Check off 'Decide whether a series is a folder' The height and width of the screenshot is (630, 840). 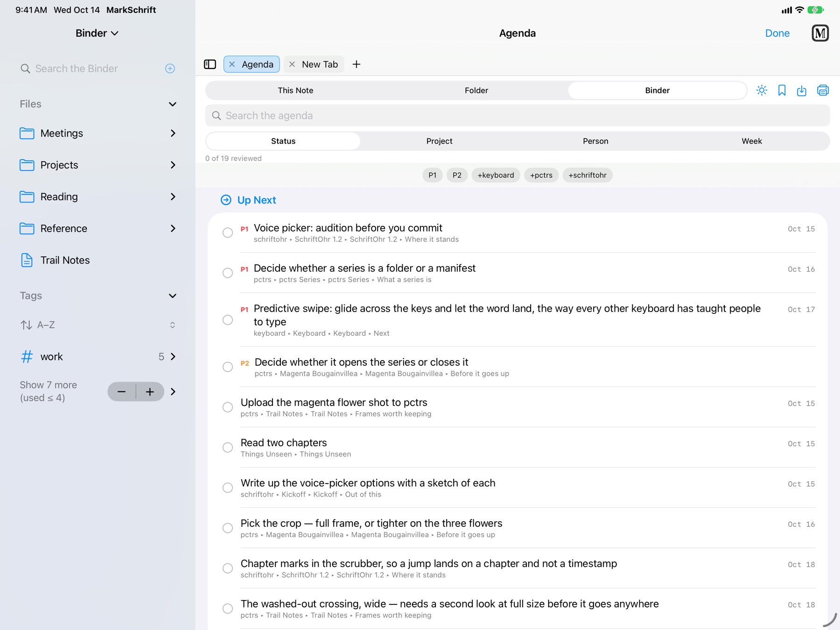228,273
